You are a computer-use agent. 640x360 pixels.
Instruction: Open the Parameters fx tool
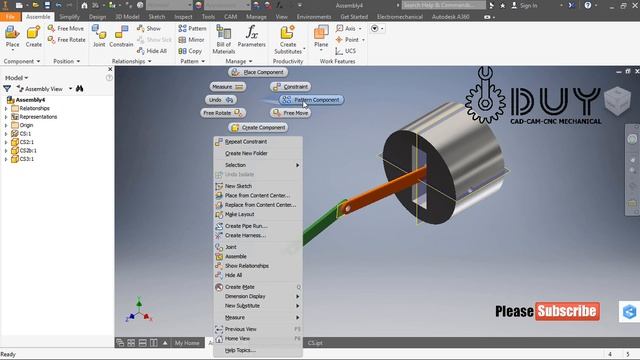point(251,37)
